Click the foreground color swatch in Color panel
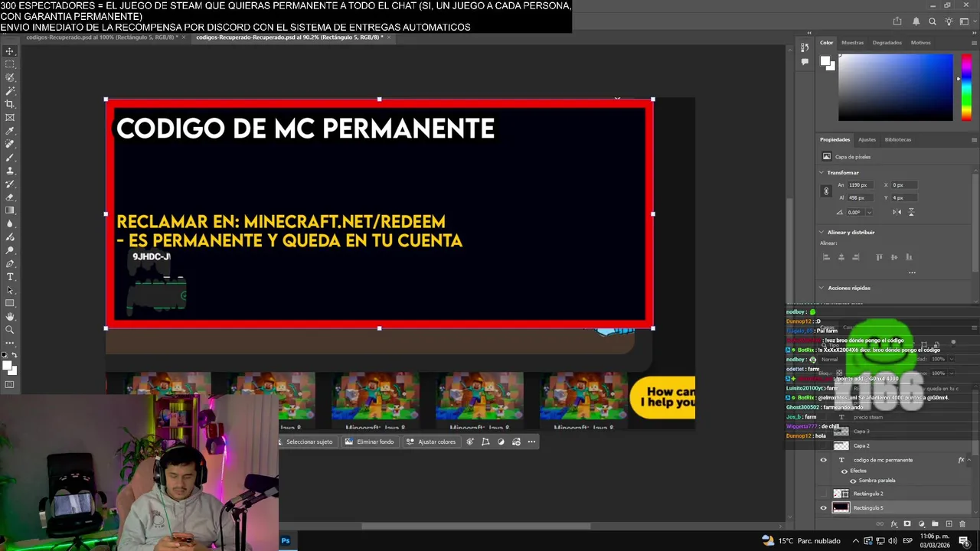 tap(826, 60)
